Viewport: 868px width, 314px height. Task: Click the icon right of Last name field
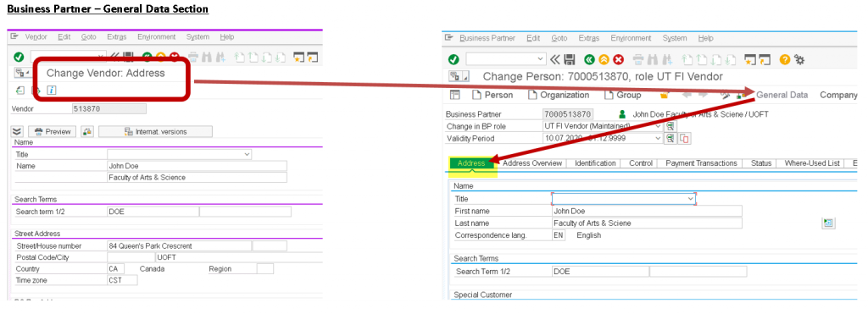tap(828, 223)
